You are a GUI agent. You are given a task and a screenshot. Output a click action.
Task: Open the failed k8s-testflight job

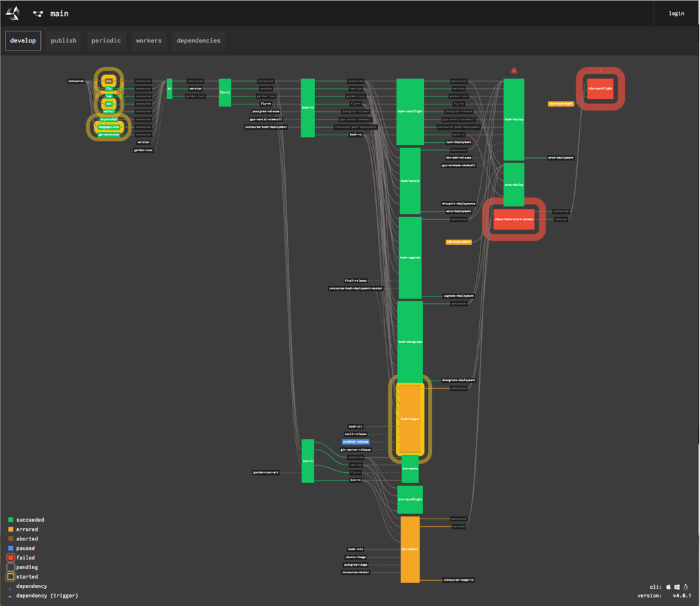(600, 88)
